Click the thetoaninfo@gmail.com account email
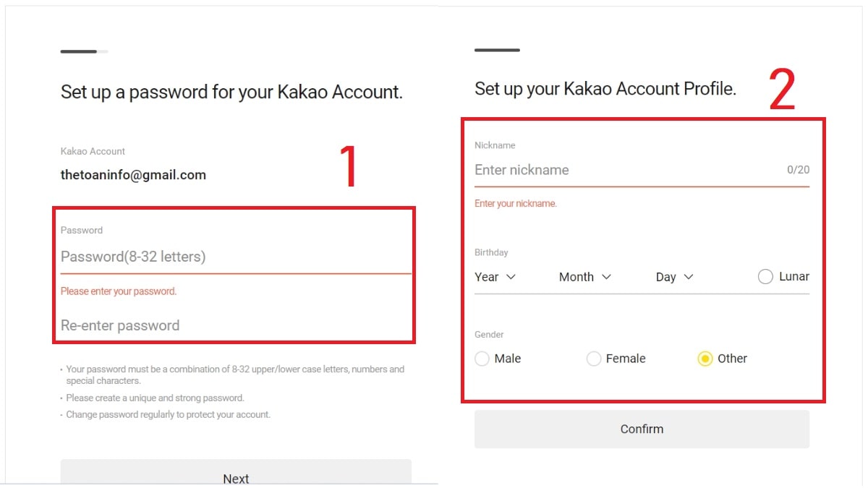 click(133, 175)
